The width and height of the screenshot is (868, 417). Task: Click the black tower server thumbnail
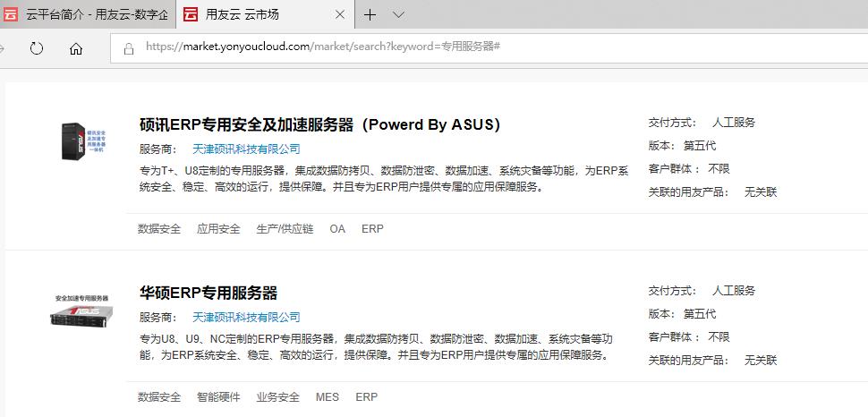coord(83,141)
